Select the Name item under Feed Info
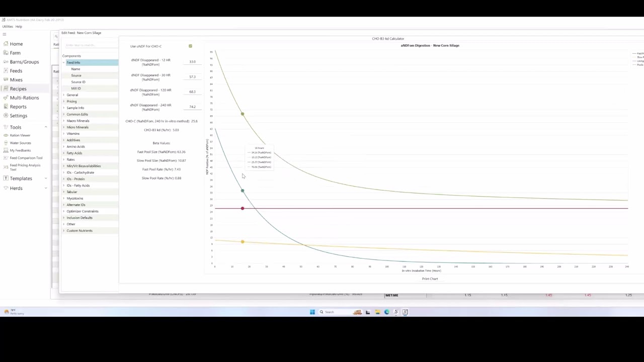Viewport: 644px width, 362px height. 75,69
